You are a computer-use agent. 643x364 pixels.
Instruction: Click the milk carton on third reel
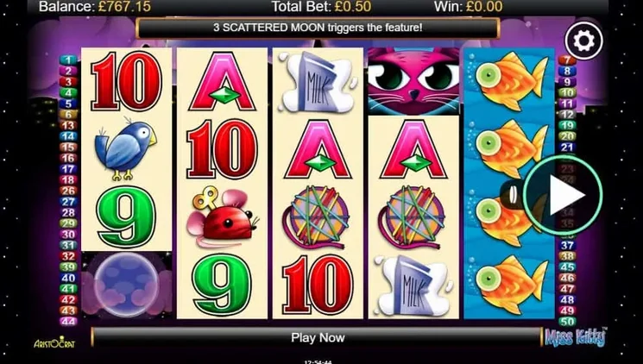[x=317, y=82]
